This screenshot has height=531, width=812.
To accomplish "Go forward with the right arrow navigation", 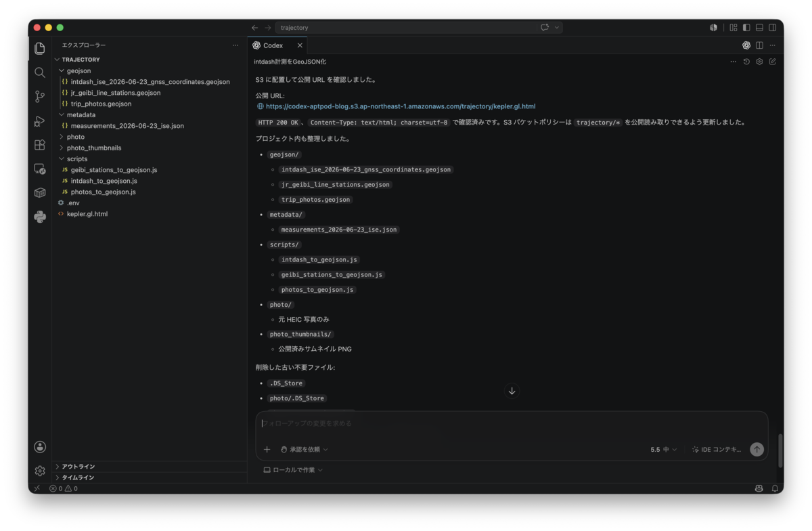I will 268,28.
